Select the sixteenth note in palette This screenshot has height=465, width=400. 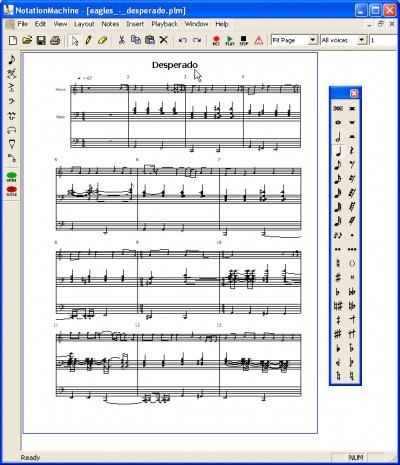(338, 179)
